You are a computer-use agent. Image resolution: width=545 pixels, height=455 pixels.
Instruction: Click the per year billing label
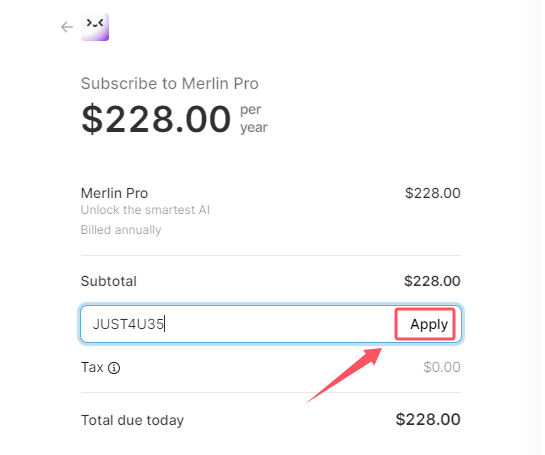254,119
